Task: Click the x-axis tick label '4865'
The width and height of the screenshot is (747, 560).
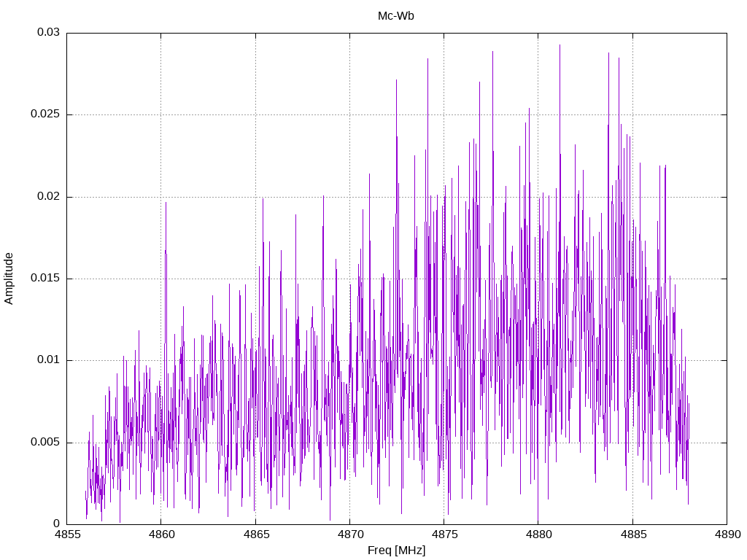Action: click(255, 534)
